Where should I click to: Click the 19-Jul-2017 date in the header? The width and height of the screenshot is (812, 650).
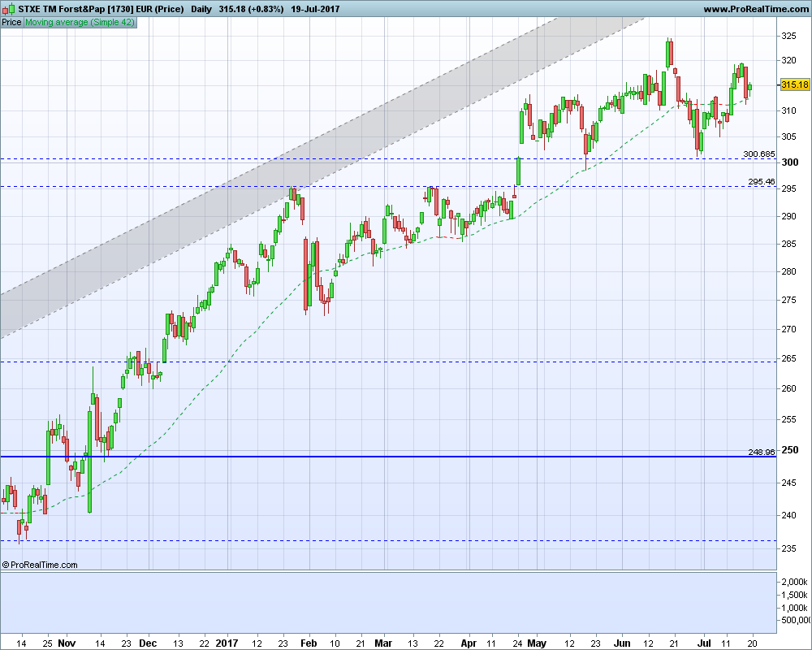click(315, 9)
